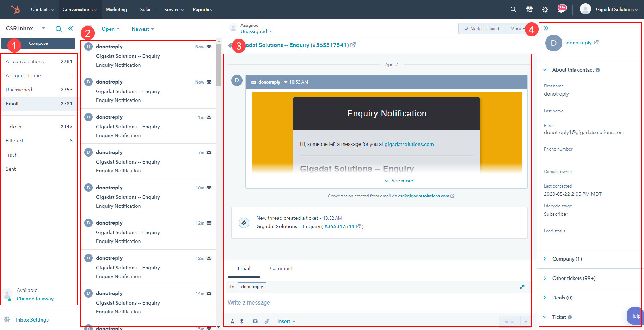
Task: Open the Open status filter dropdown
Action: click(110, 29)
